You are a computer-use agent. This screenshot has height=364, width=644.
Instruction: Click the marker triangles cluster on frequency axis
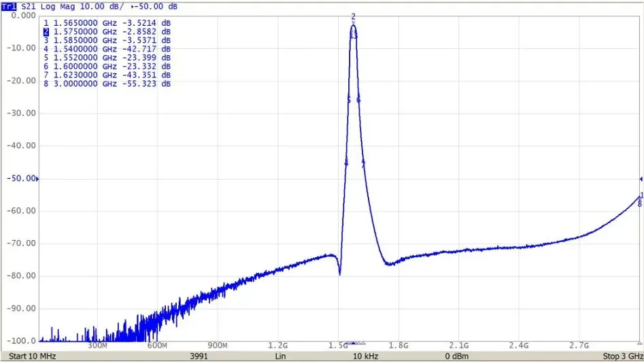pyautogui.click(x=355, y=343)
